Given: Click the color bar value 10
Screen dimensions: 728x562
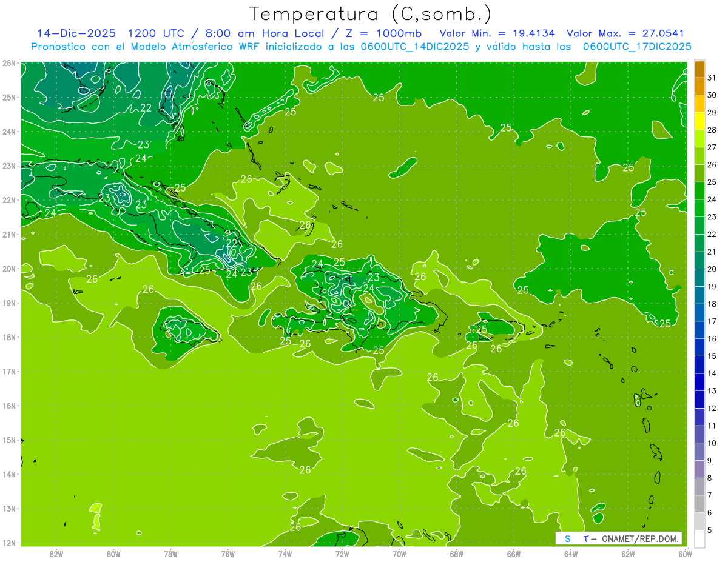Looking at the screenshot, I should coord(712,443).
